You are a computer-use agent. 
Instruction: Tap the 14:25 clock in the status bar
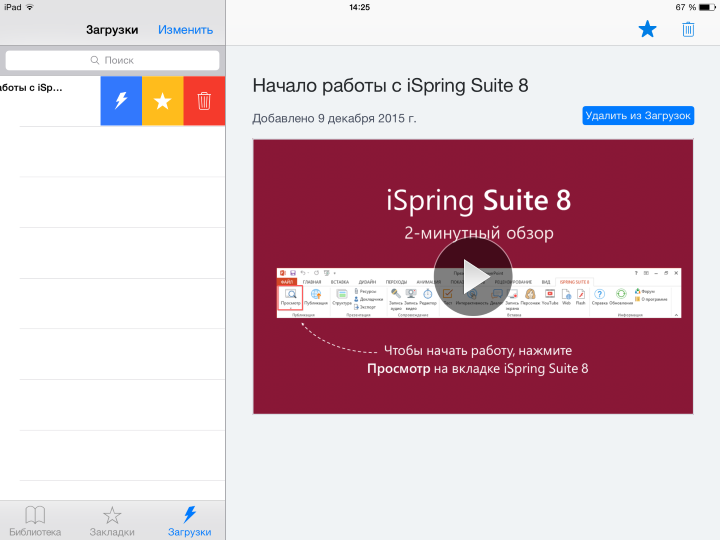click(360, 7)
